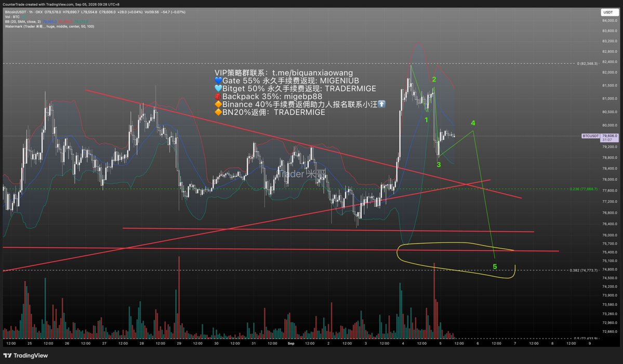Click the date 25 on the time axis

click(x=30, y=343)
